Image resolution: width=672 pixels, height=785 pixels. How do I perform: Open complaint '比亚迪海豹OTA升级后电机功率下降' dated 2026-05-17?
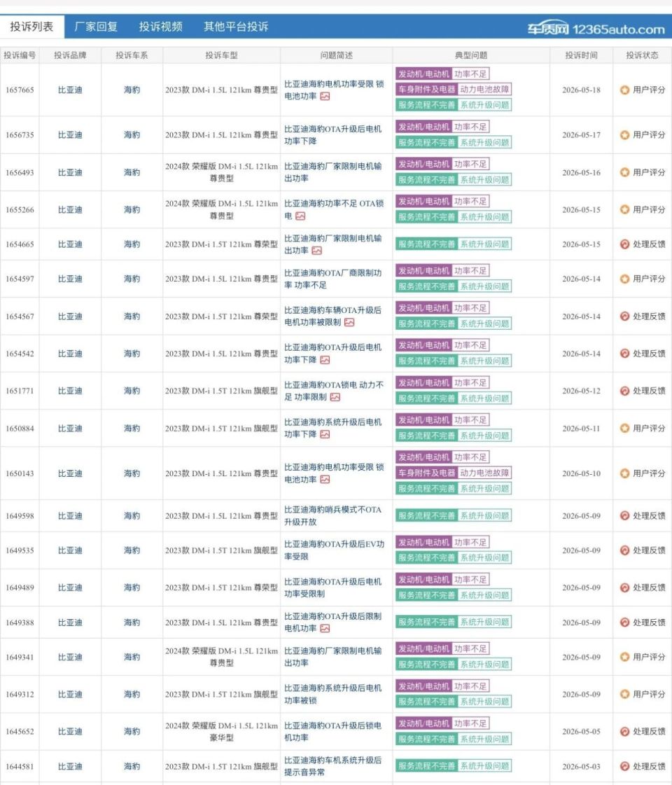pos(332,135)
